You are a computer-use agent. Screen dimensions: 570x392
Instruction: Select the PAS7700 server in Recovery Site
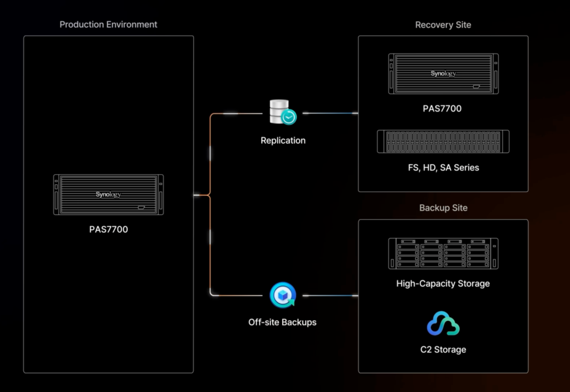point(443,74)
